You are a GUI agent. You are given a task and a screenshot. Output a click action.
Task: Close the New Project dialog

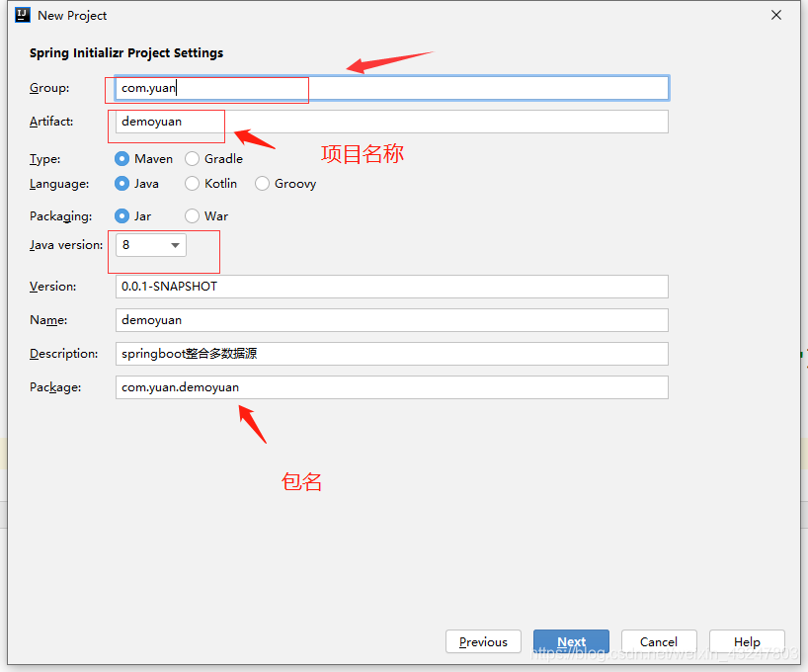point(776,15)
